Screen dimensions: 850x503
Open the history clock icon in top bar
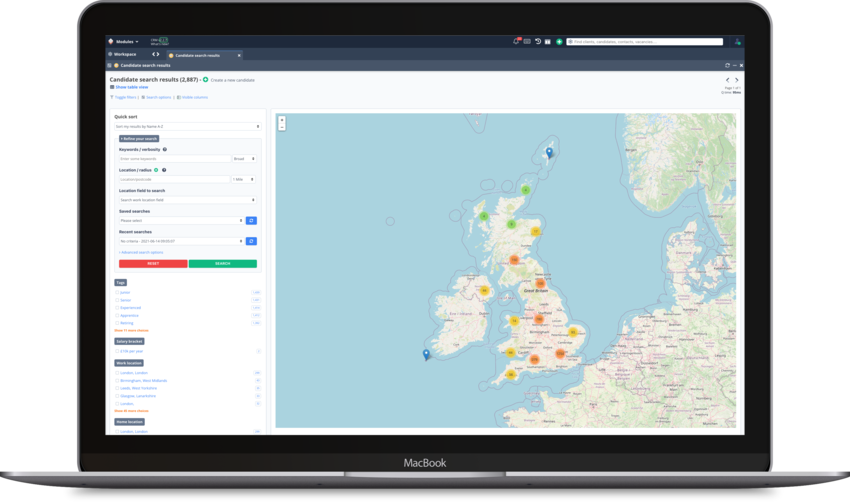[x=538, y=41]
